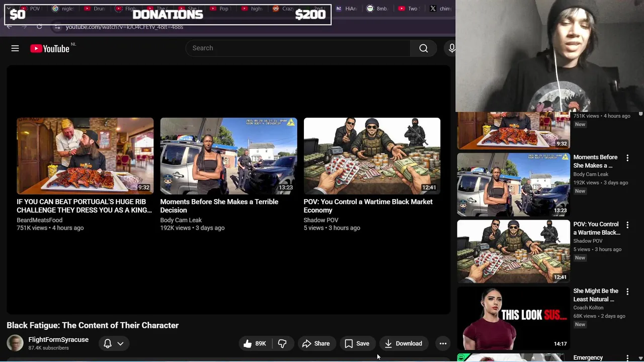The width and height of the screenshot is (644, 362).
Task: Click 'Body Cam Leak' under endscreen video
Action: click(181, 220)
